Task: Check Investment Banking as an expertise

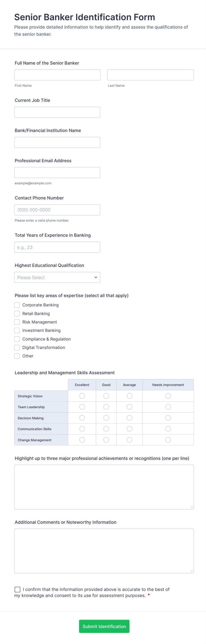Action: (17, 330)
